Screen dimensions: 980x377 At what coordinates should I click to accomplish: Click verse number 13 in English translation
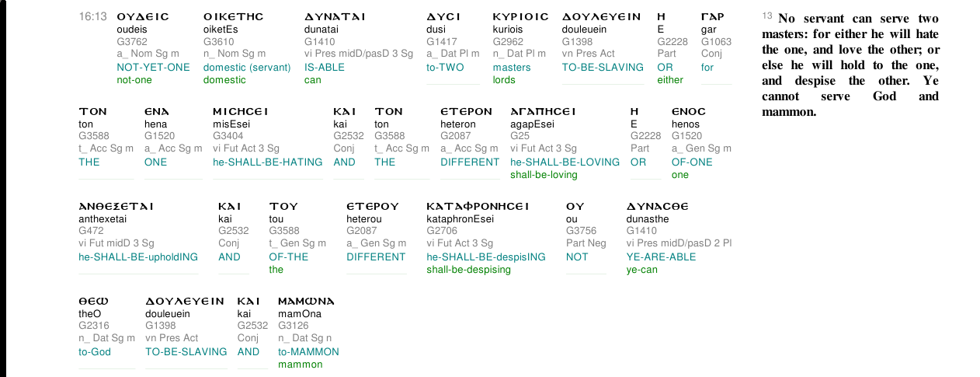tap(767, 16)
